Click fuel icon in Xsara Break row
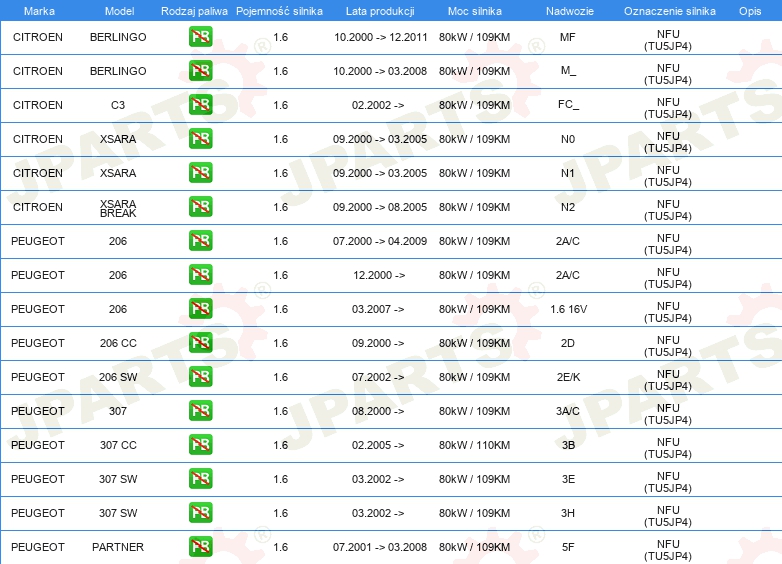 (x=200, y=206)
